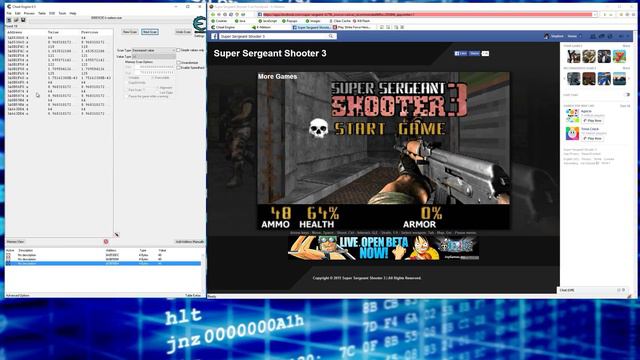Open the Help menu in Cheat Engine
640x360 pixels.
click(73, 13)
